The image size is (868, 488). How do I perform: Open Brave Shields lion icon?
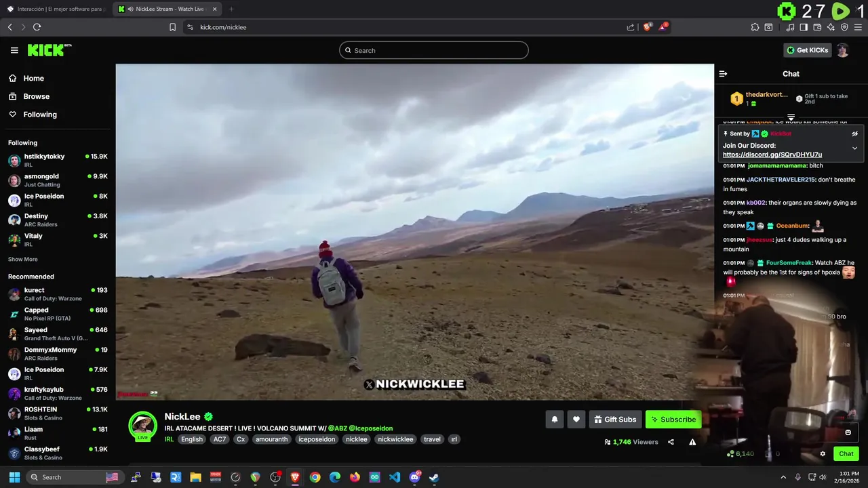pos(647,27)
